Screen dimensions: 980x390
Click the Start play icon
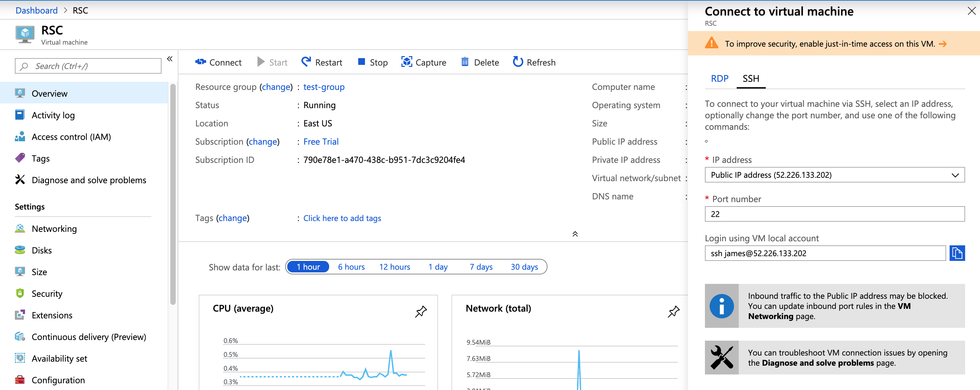pyautogui.click(x=261, y=62)
